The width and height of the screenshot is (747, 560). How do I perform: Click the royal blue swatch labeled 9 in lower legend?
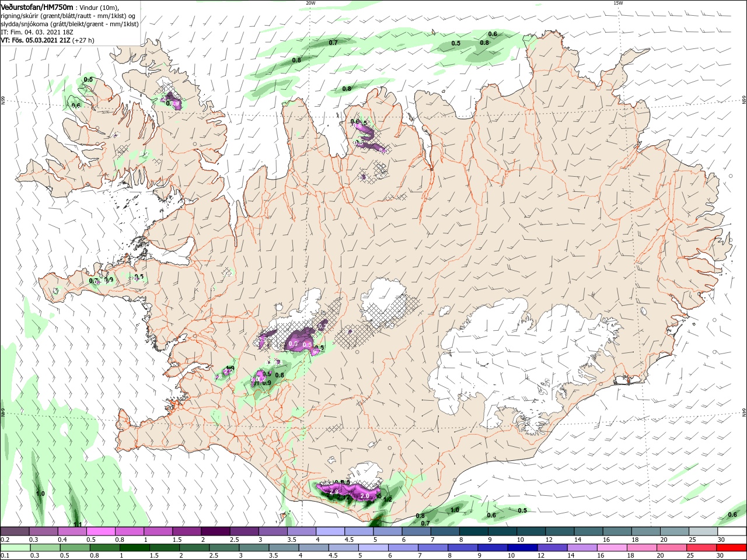tap(492, 548)
